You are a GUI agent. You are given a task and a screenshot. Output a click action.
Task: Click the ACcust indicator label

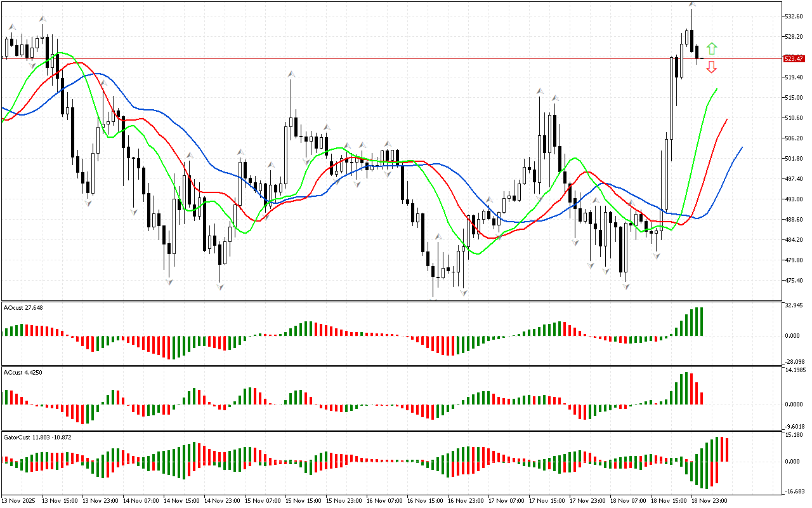[x=22, y=372]
